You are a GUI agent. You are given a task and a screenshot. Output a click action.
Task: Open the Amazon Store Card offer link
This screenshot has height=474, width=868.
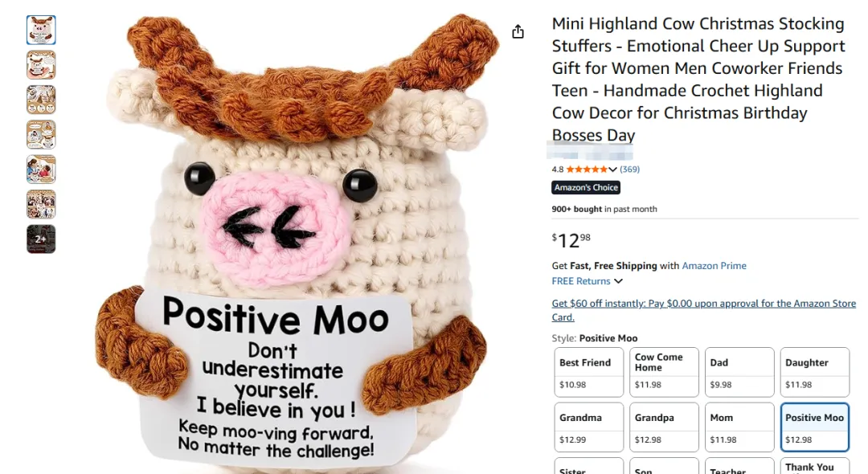(x=703, y=310)
